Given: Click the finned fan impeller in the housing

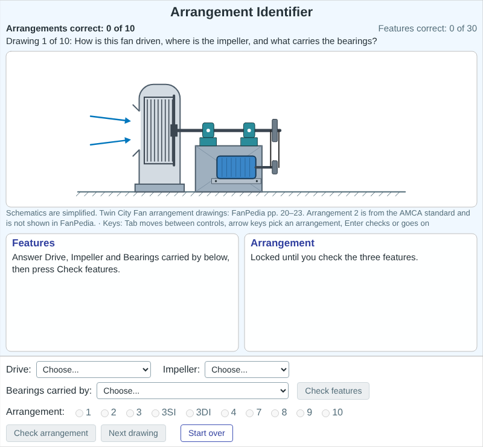Looking at the screenshot, I should [x=159, y=130].
